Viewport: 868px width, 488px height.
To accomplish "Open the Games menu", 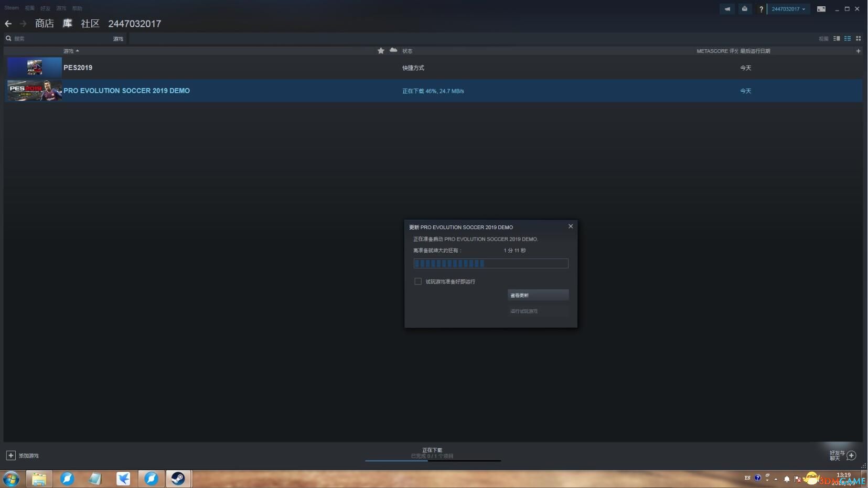I will coord(61,8).
